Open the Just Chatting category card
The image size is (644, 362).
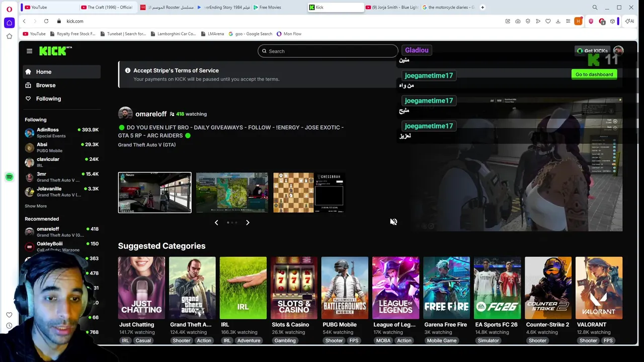point(141,288)
